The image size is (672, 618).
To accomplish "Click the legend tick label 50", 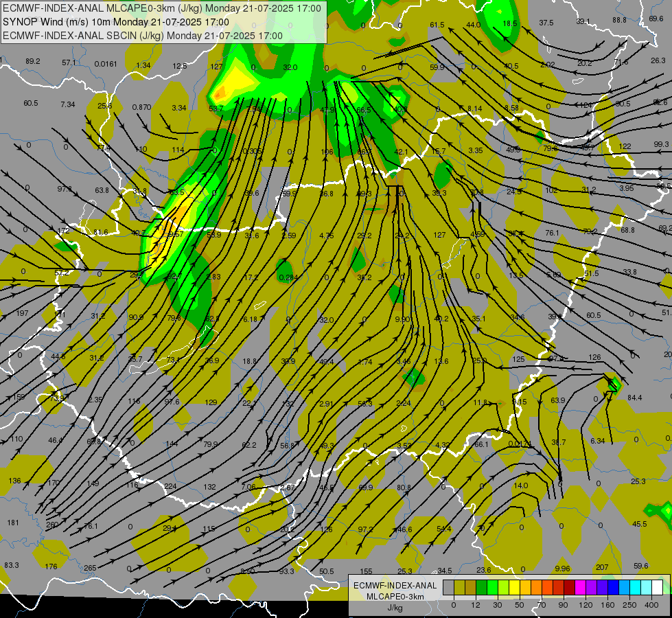I will pos(520,605).
